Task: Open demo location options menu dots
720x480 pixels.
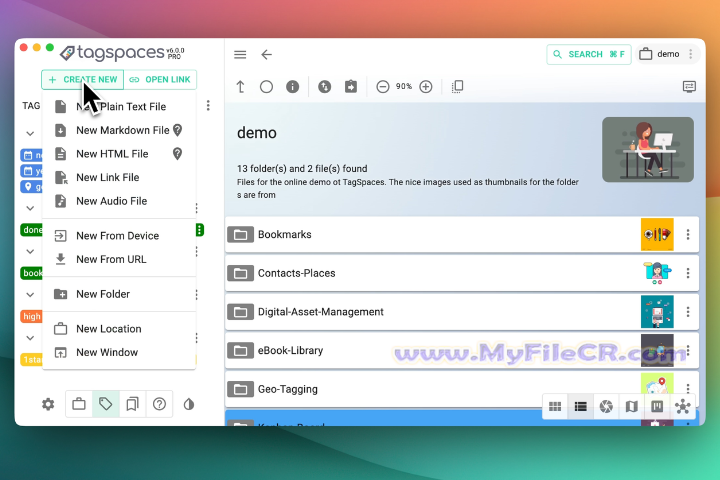Action: [691, 54]
